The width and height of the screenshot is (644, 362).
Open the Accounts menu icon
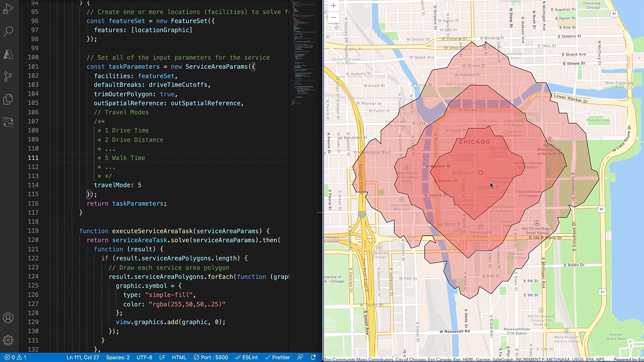8,318
